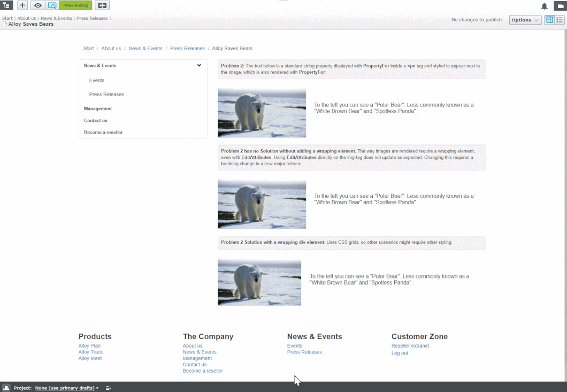The width and height of the screenshot is (567, 392).
Task: Click the polar bear image under Problem 2
Action: click(262, 112)
